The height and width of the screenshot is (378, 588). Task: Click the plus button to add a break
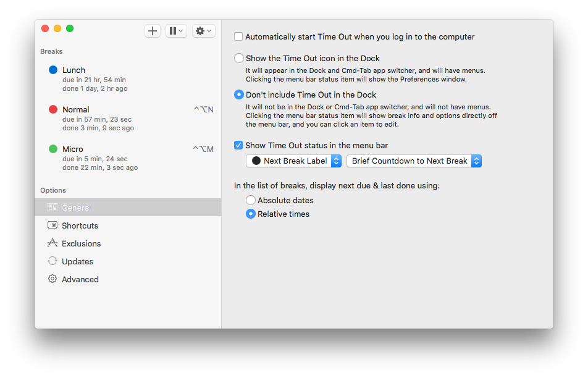point(152,31)
